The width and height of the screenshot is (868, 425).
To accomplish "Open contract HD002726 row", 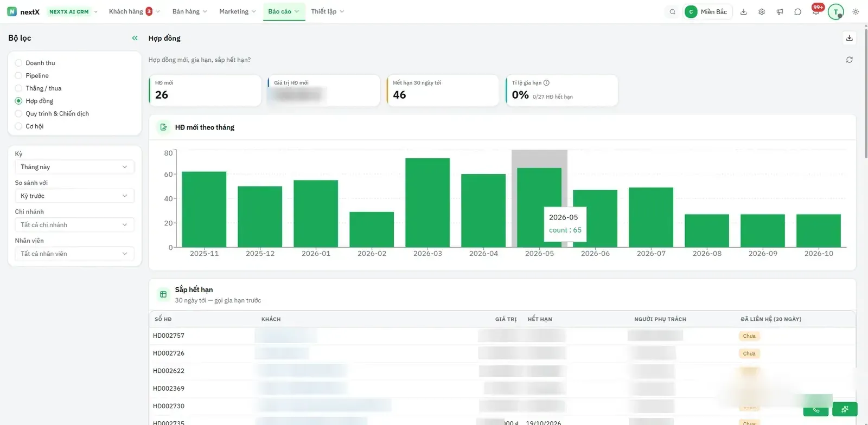I will [x=502, y=353].
